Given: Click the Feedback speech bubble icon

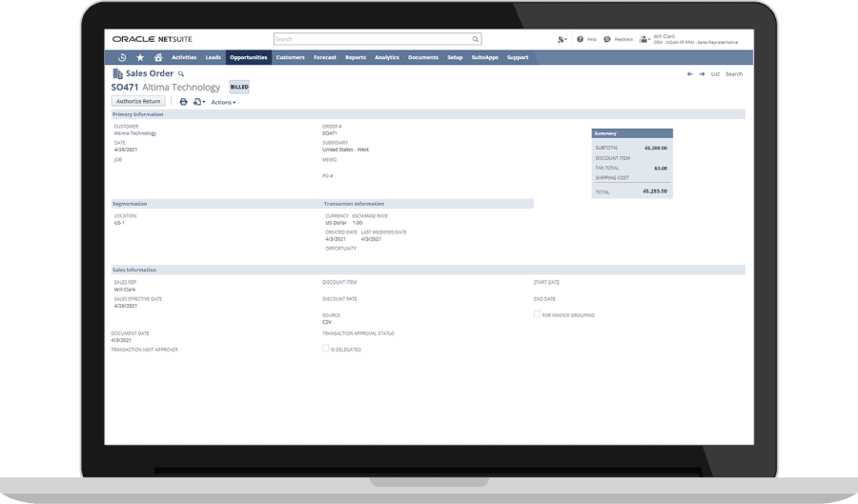Looking at the screenshot, I should click(607, 39).
